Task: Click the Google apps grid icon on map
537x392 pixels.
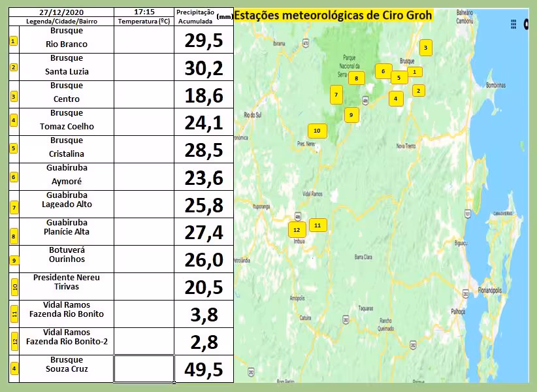Action: [x=514, y=24]
